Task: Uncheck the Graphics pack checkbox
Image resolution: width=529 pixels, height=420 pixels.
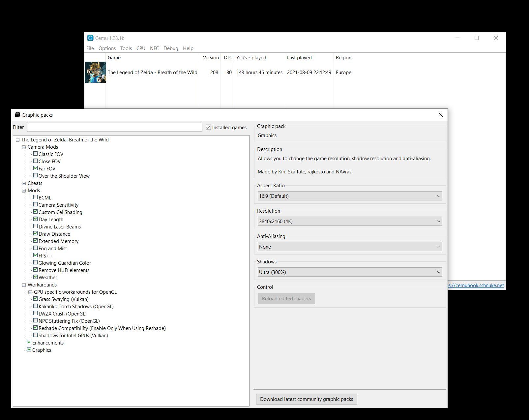Action: [x=29, y=349]
